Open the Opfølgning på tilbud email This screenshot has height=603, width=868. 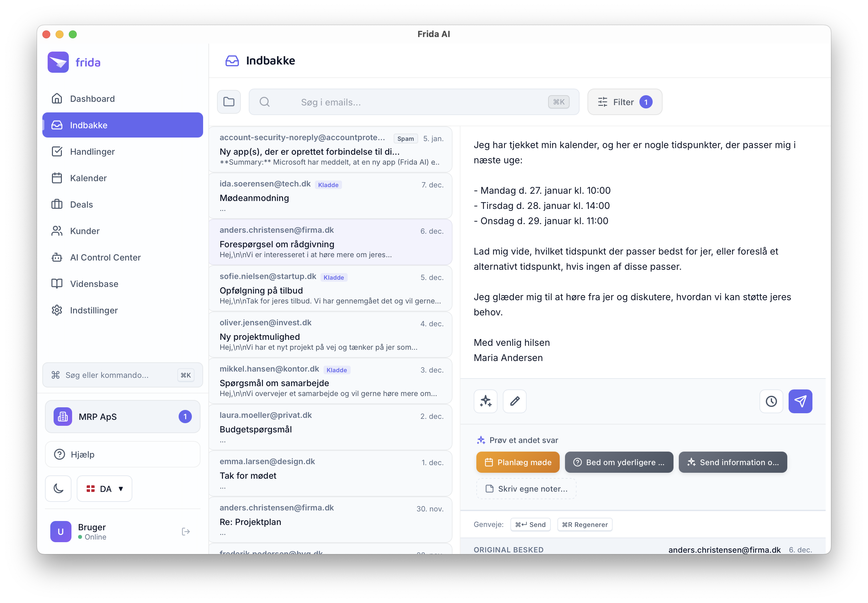330,289
